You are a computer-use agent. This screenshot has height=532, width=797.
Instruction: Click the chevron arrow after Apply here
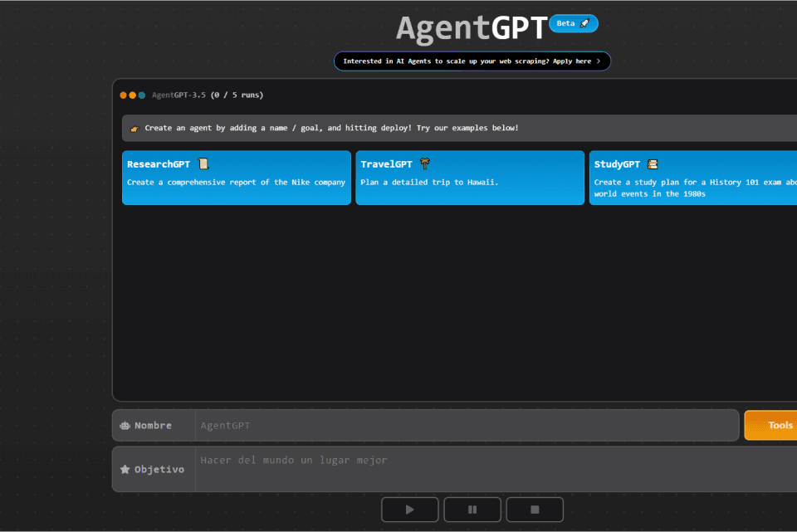(x=599, y=61)
